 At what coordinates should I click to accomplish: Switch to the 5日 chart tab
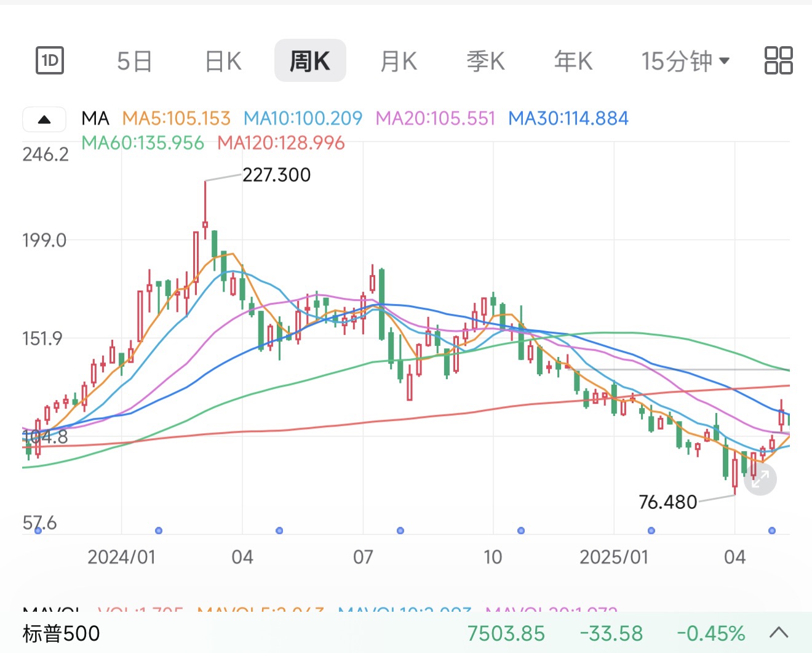coord(135,61)
